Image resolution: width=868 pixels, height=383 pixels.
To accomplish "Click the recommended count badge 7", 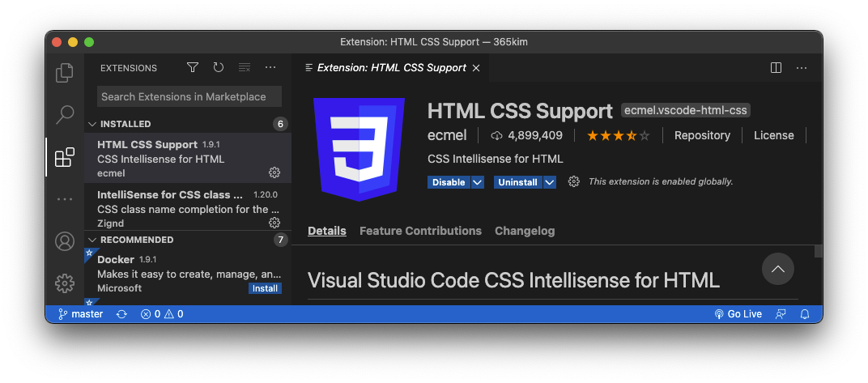I will [x=281, y=240].
